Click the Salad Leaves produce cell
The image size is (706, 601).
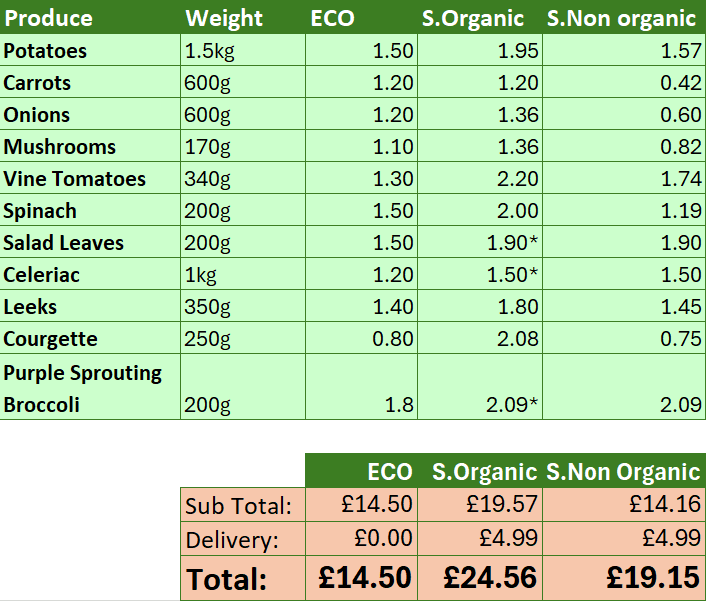pyautogui.click(x=90, y=243)
